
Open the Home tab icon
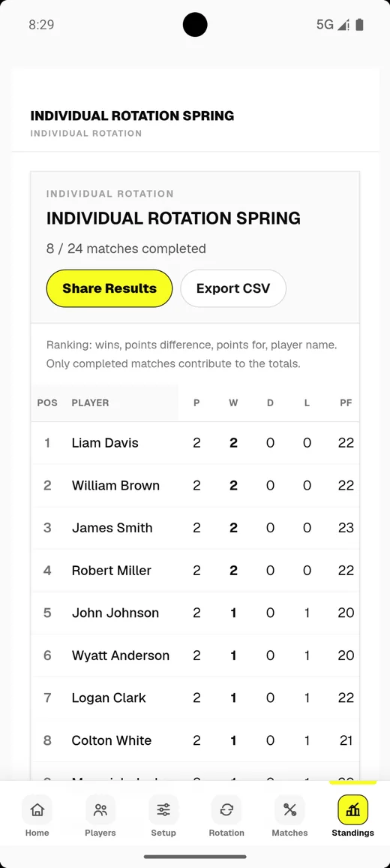click(37, 810)
